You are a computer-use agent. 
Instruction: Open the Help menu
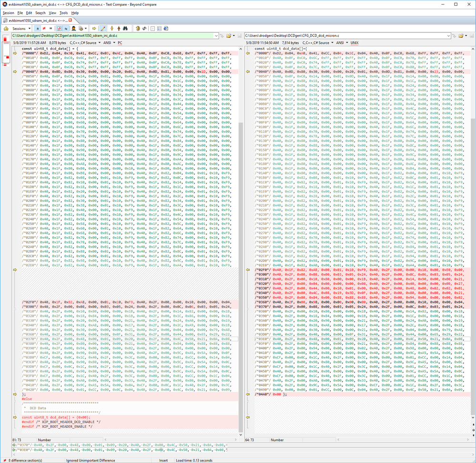point(75,13)
